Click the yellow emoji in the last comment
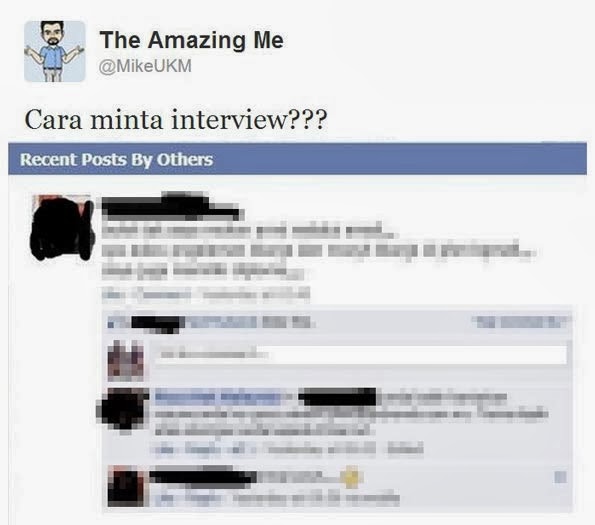 351,478
